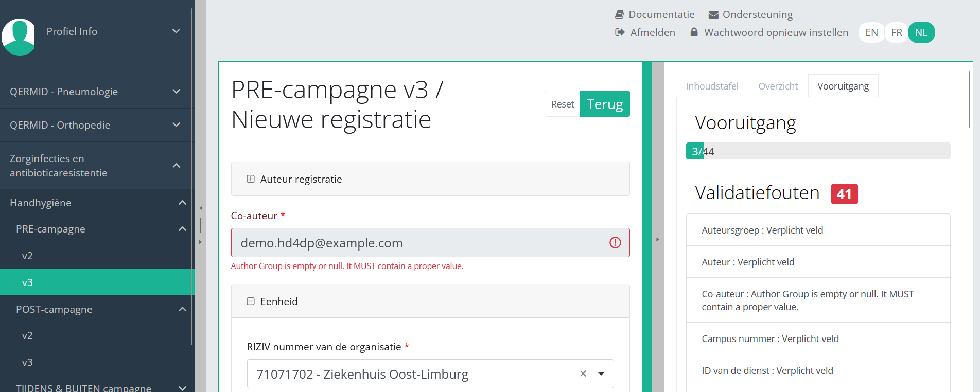The image size is (980, 392).
Task: Switch language to FR
Action: pyautogui.click(x=897, y=33)
